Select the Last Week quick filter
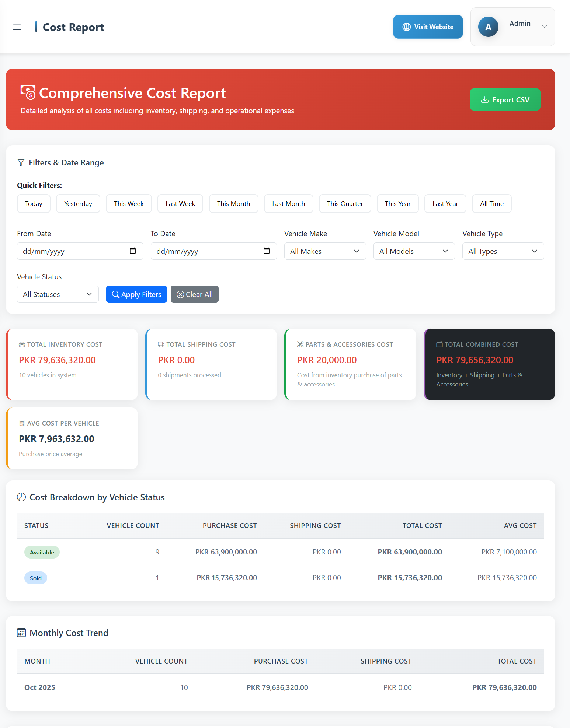This screenshot has height=728, width=570. tap(180, 204)
